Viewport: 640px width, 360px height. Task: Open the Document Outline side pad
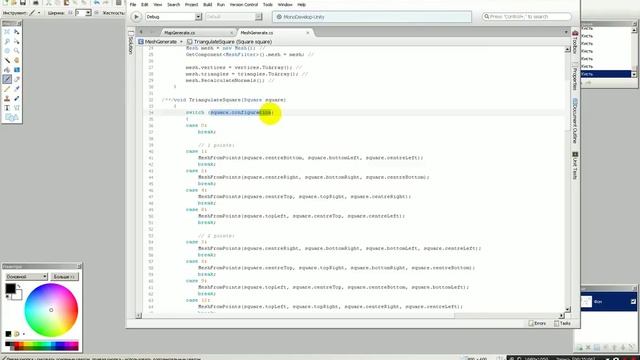pyautogui.click(x=575, y=121)
